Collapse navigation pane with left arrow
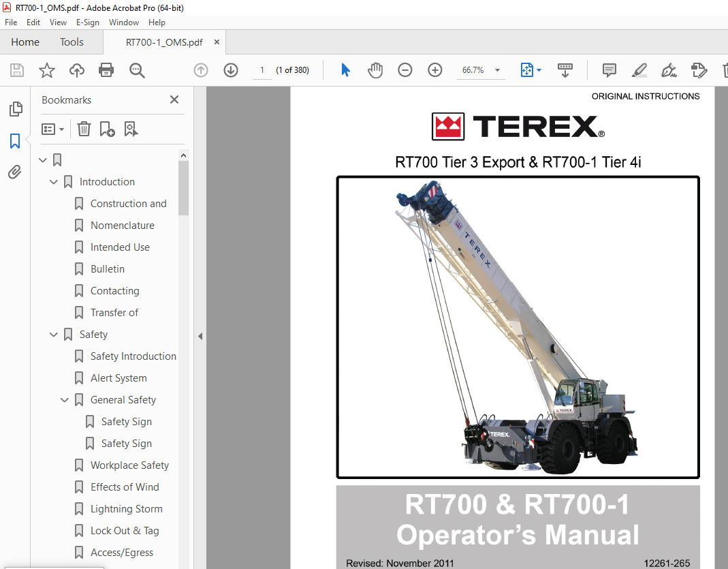The width and height of the screenshot is (728, 569). 200,337
